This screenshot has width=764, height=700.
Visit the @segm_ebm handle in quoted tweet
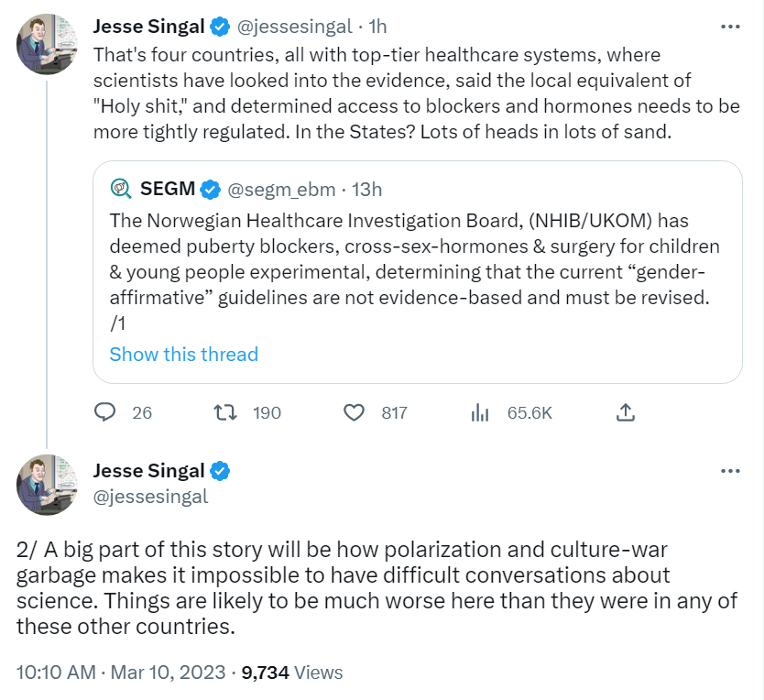[279, 190]
